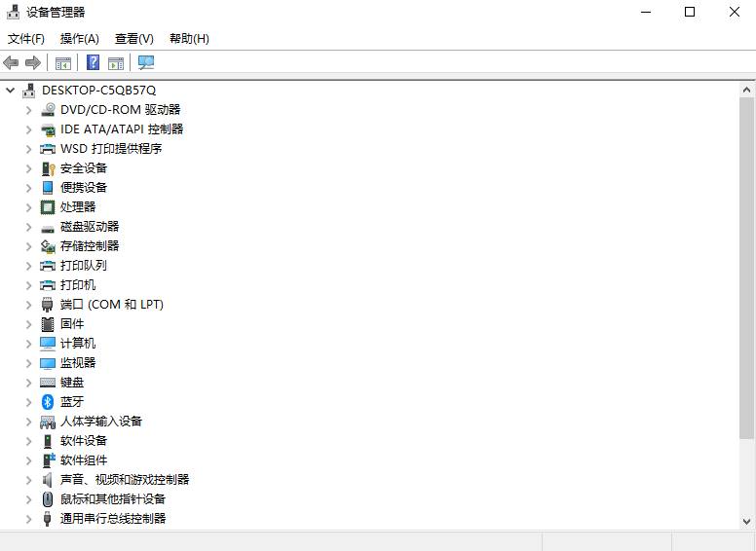Image resolution: width=756 pixels, height=551 pixels.
Task: Click the 存储控制器 icon
Action: click(48, 246)
